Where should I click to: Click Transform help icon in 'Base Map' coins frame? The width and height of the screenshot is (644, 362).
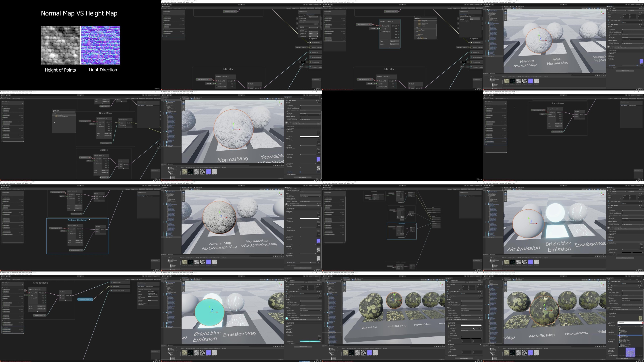479,284
